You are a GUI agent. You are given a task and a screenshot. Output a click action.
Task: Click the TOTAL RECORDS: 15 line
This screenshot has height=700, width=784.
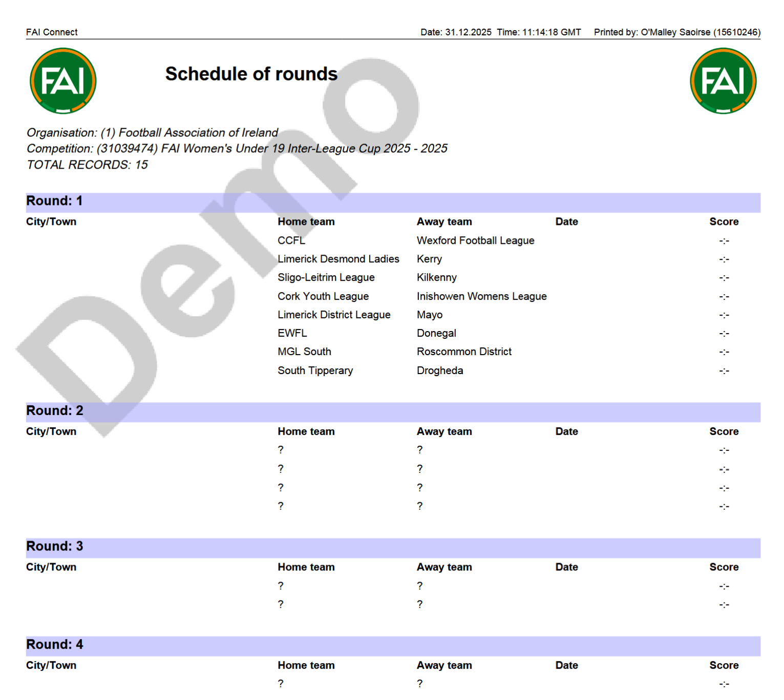(x=87, y=164)
